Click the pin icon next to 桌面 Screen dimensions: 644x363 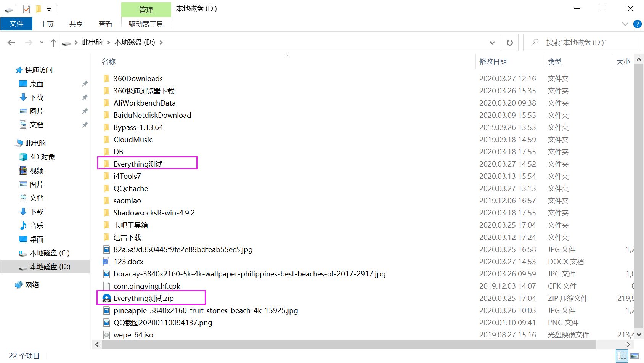pyautogui.click(x=85, y=84)
